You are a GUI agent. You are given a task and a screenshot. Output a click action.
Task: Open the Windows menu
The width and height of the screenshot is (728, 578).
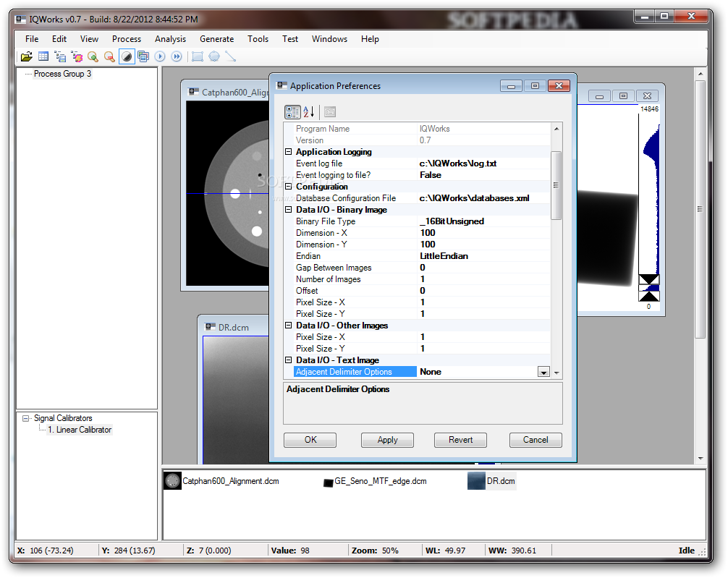pyautogui.click(x=329, y=39)
